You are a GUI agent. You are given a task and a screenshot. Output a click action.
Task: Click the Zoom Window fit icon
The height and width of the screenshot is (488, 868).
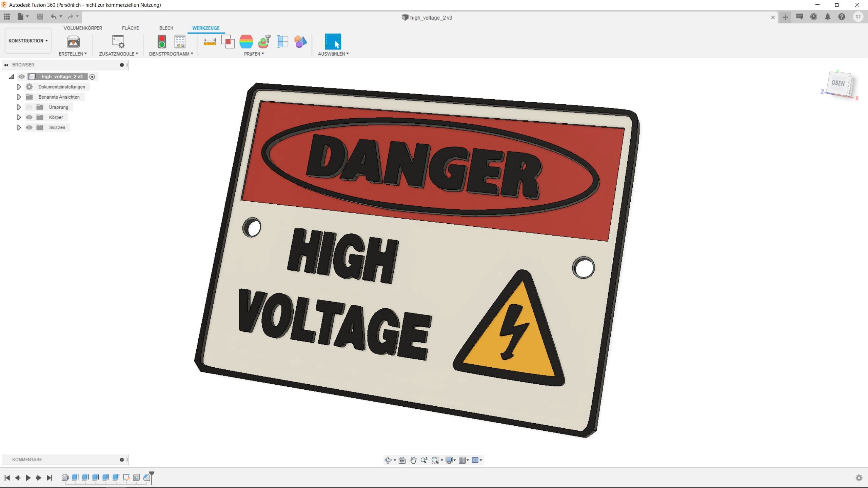[x=435, y=460]
